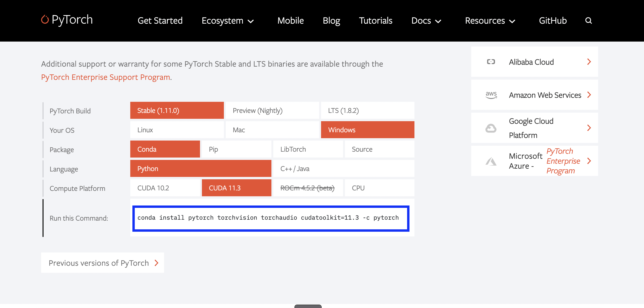Open the Get Started page
Image resolution: width=644 pixels, height=308 pixels.
[x=160, y=21]
